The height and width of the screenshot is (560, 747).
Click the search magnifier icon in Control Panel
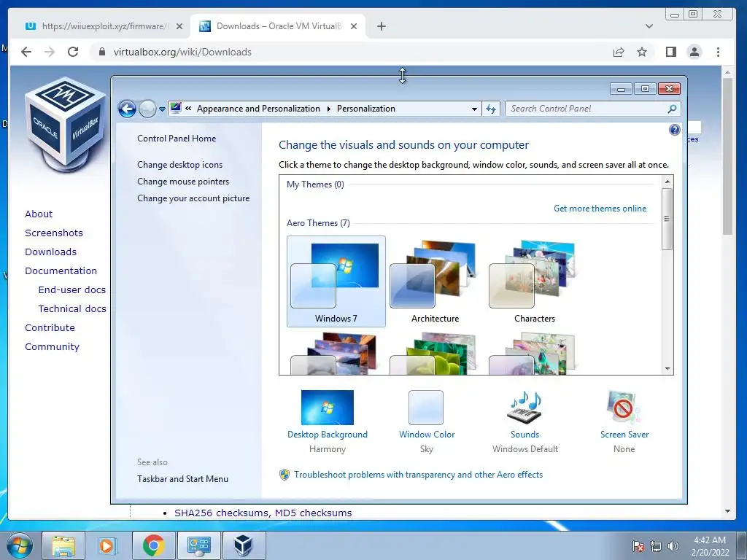(x=672, y=109)
